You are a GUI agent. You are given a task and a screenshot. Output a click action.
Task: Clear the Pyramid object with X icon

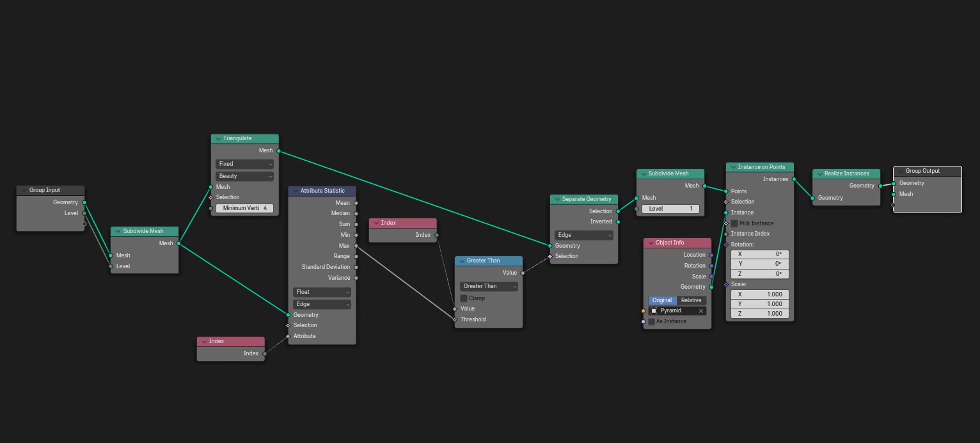point(700,311)
